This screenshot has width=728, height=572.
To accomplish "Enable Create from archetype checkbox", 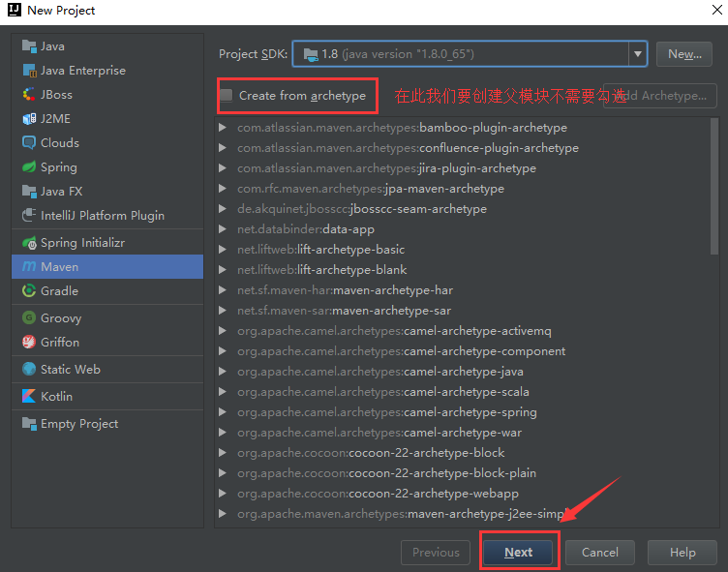I will [x=227, y=96].
